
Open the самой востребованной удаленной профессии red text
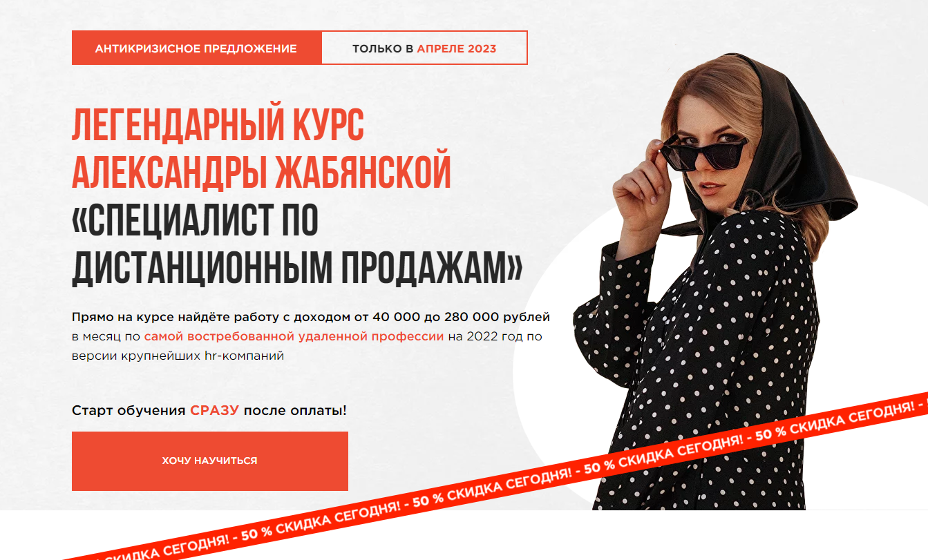click(x=294, y=337)
